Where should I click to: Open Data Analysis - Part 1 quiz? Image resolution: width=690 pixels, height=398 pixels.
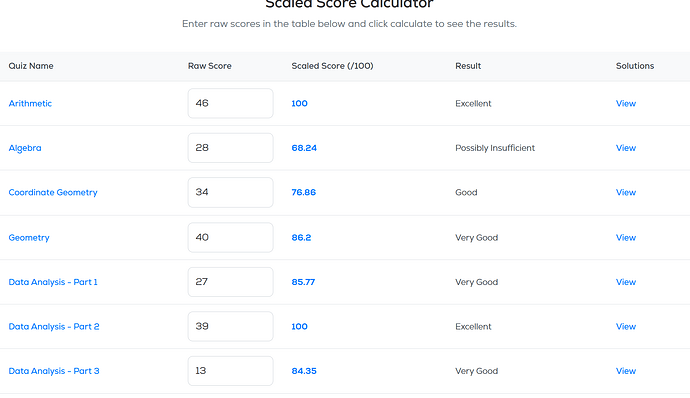53,282
